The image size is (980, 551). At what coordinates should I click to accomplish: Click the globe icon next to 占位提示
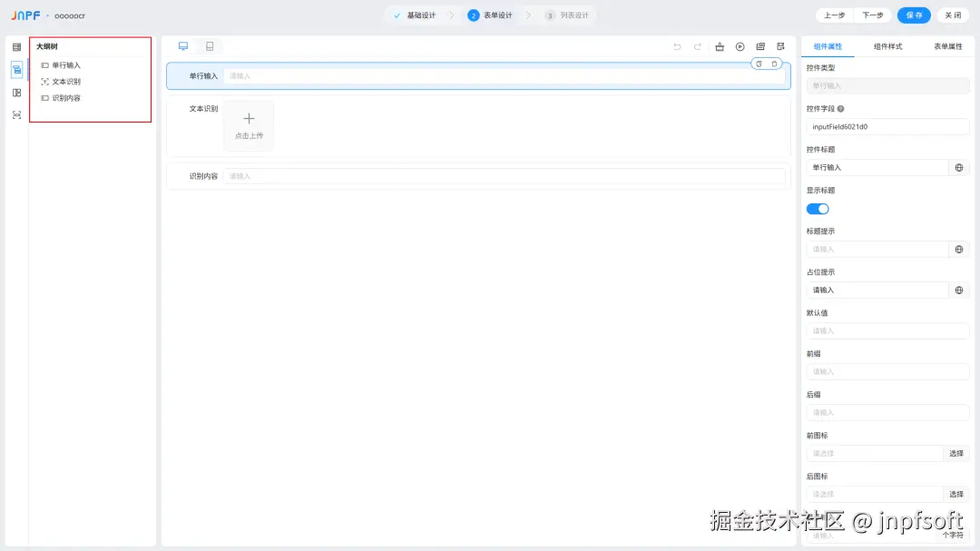coord(958,290)
